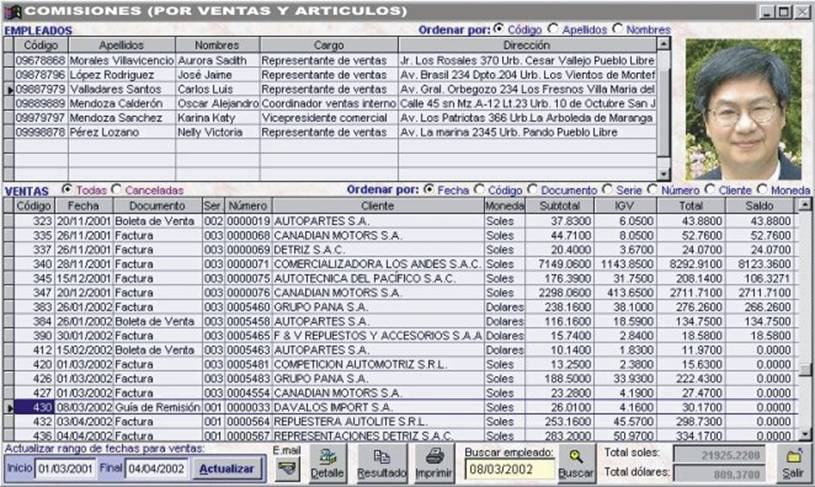Click sales Saldo column header
This screenshot has height=487, width=815.
pyautogui.click(x=759, y=206)
